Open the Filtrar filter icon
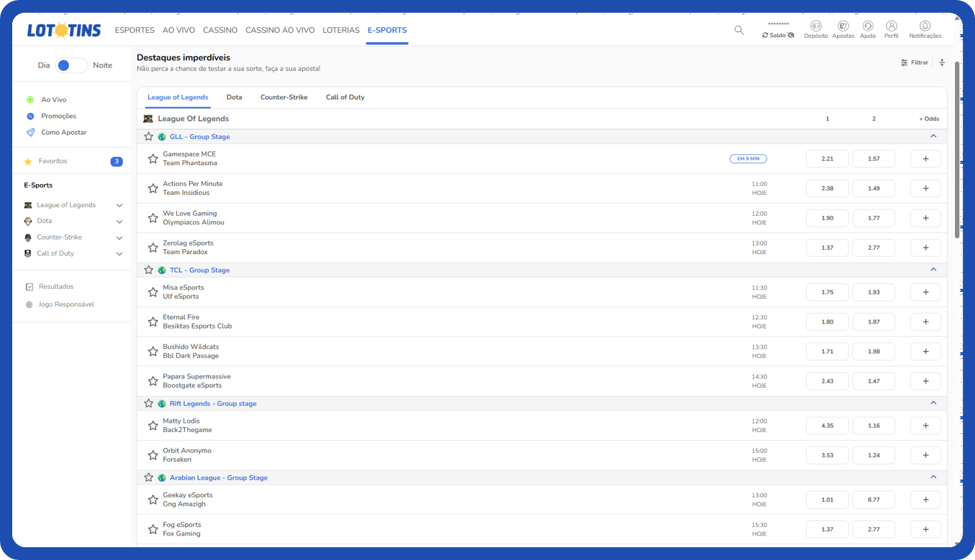975x560 pixels. (x=904, y=63)
